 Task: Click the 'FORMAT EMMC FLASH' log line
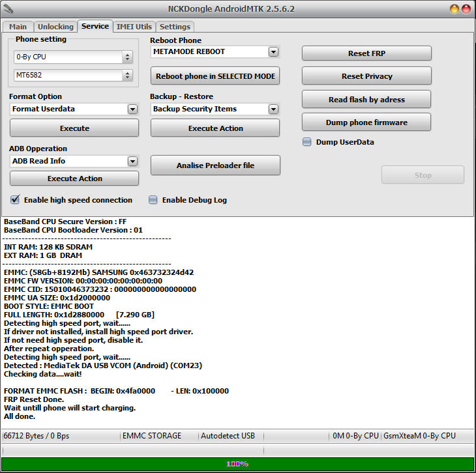(x=116, y=391)
